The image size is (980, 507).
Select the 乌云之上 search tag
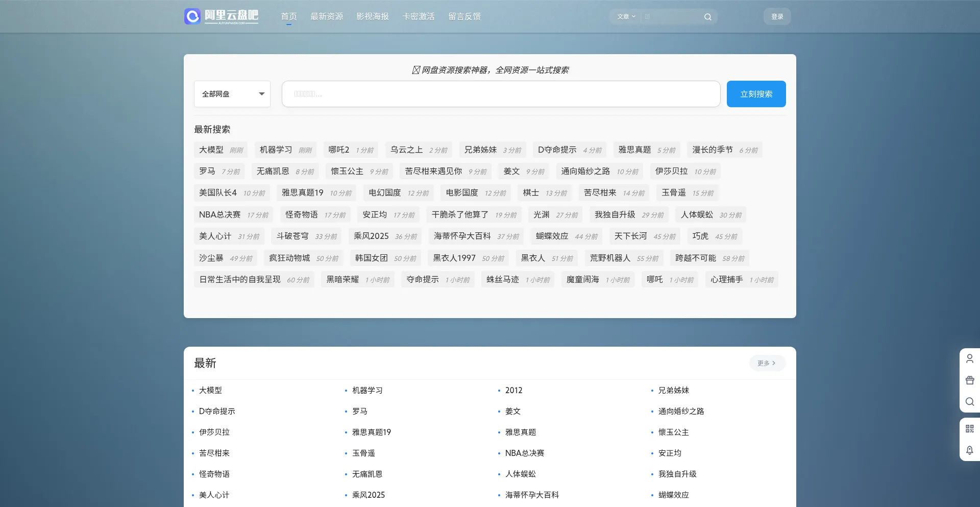419,150
